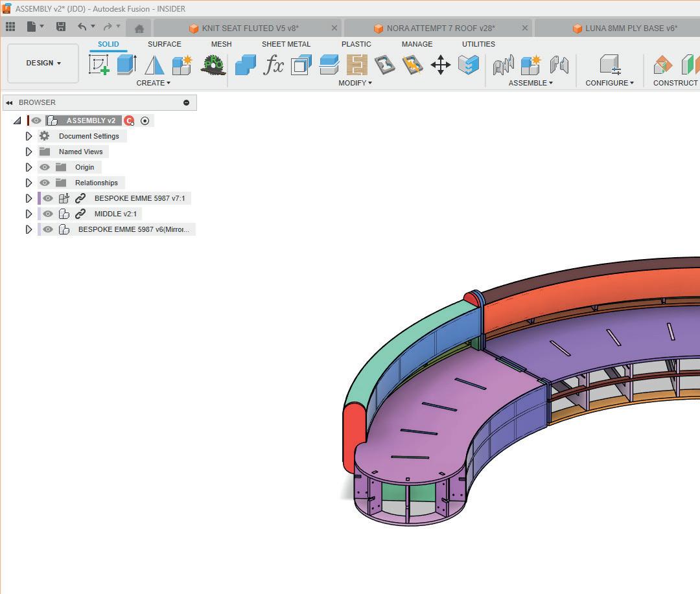
Task: Click the Undo arrow
Action: (82, 27)
